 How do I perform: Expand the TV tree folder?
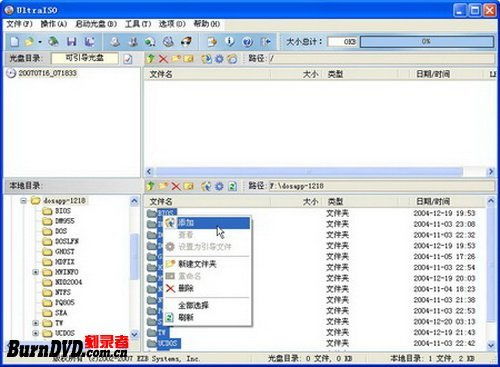click(36, 323)
